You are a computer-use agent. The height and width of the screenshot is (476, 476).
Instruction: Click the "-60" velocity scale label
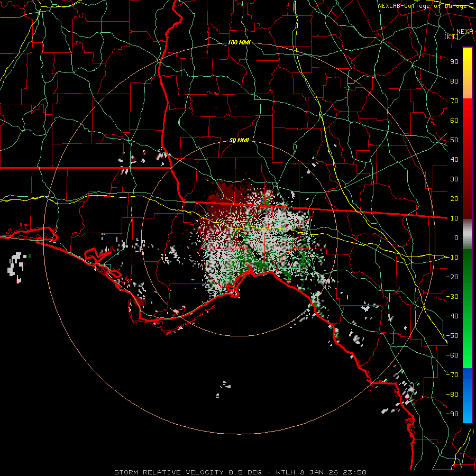[x=452, y=355]
